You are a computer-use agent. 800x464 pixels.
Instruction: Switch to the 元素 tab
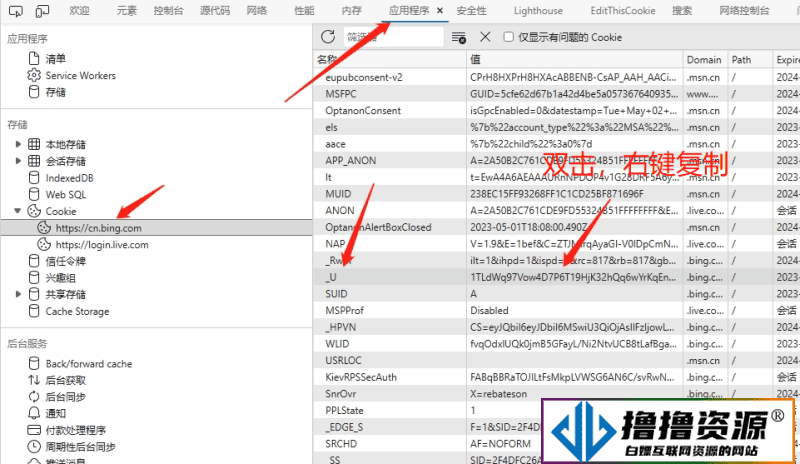coord(127,11)
